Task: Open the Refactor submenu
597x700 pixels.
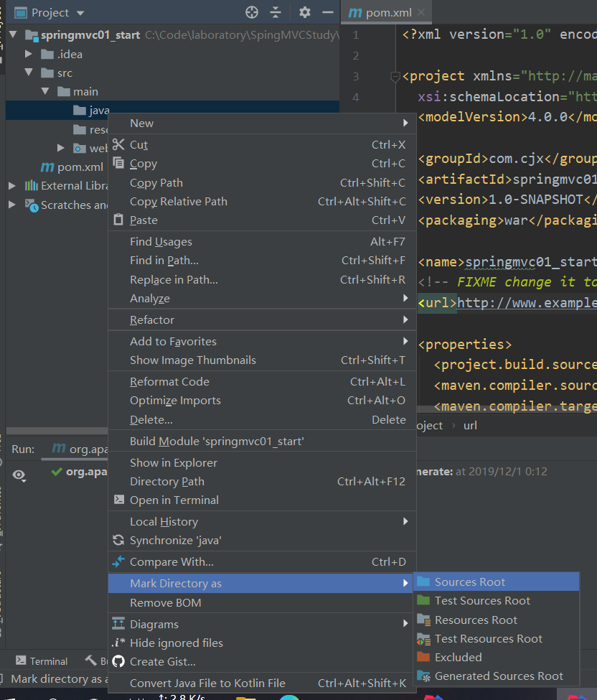Action: click(x=263, y=319)
